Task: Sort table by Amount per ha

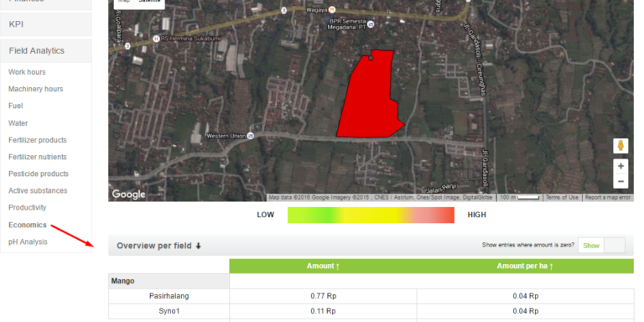Action: click(x=525, y=266)
